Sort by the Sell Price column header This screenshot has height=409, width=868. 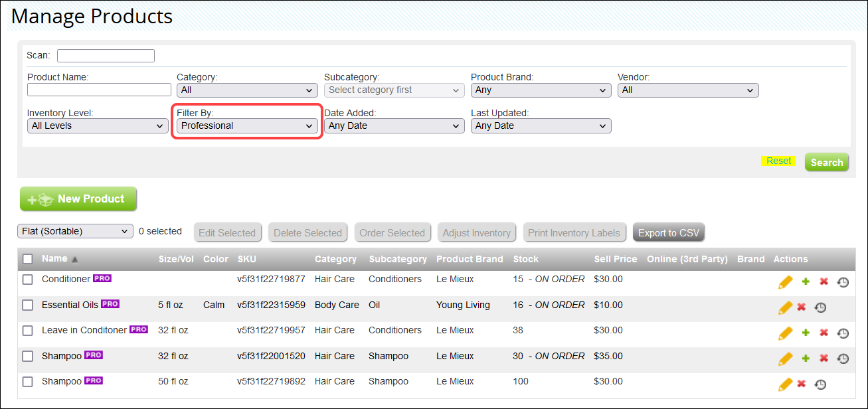[x=616, y=259]
